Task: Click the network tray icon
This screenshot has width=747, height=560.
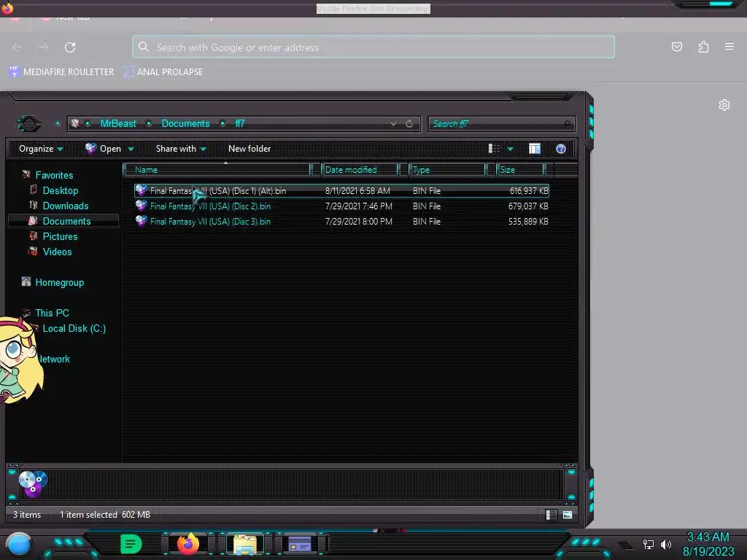Action: pos(649,544)
